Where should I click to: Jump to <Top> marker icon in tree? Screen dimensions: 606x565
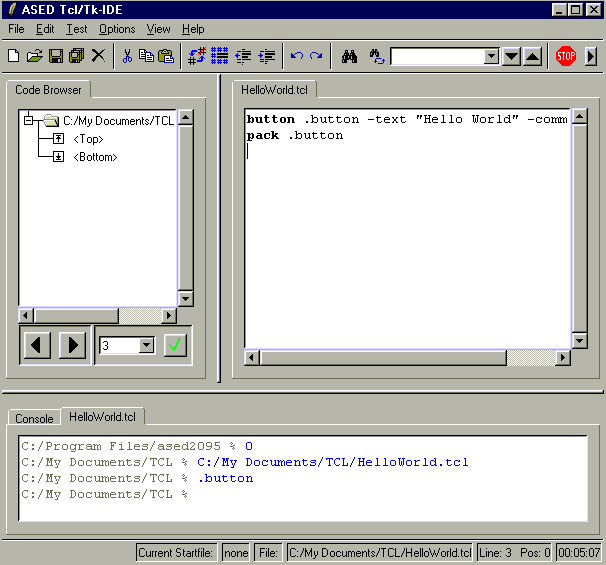pos(58,138)
